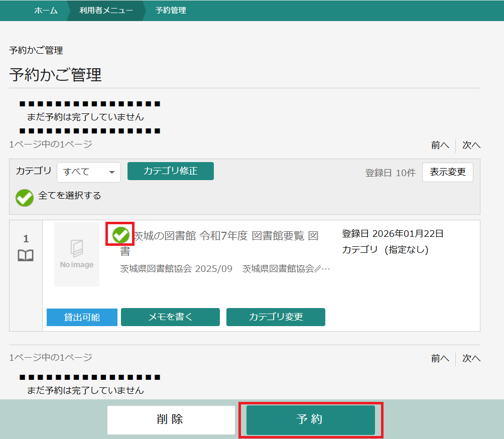Click the 表示変更 button
Image resolution: width=504 pixels, height=439 pixels.
(x=447, y=172)
